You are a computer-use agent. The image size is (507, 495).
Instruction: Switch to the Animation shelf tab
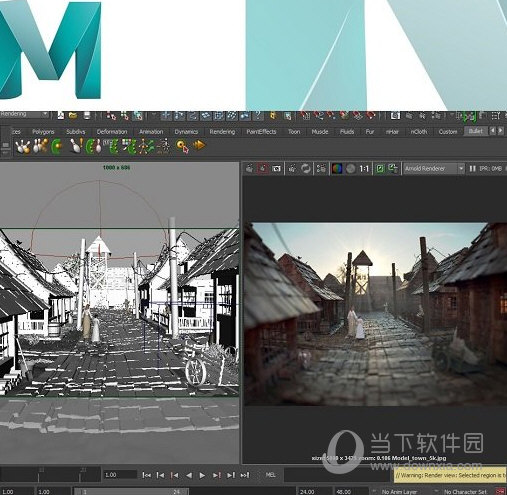(151, 132)
